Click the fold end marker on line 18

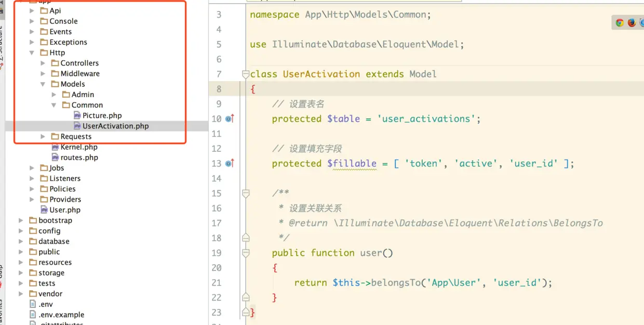click(x=246, y=238)
